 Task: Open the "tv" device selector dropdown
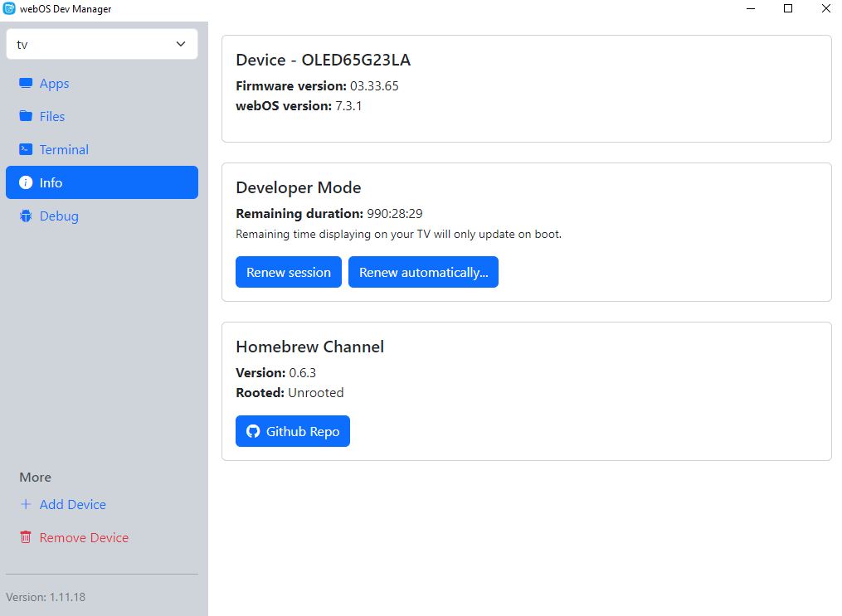(101, 45)
